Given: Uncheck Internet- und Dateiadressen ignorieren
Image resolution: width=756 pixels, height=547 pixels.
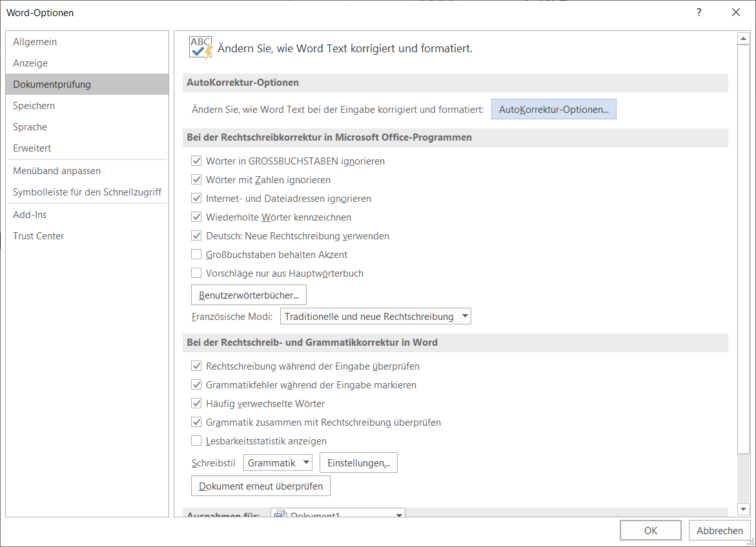Looking at the screenshot, I should [196, 199].
